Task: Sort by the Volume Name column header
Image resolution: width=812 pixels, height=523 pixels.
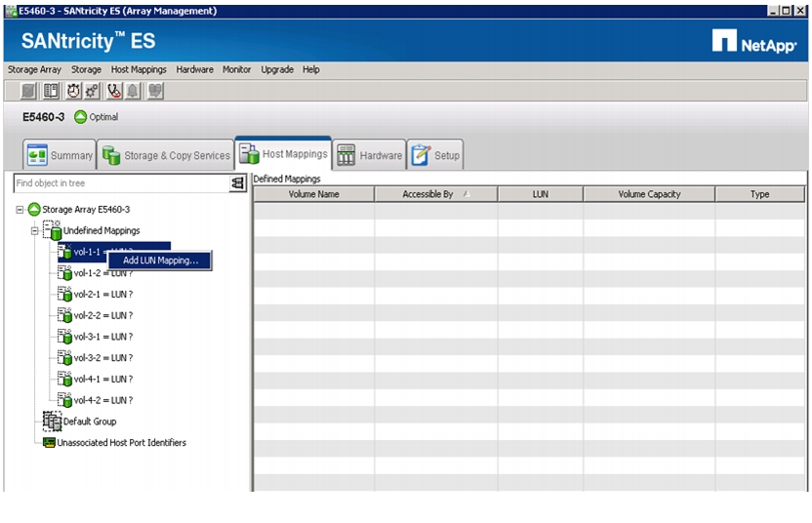Action: tap(314, 194)
